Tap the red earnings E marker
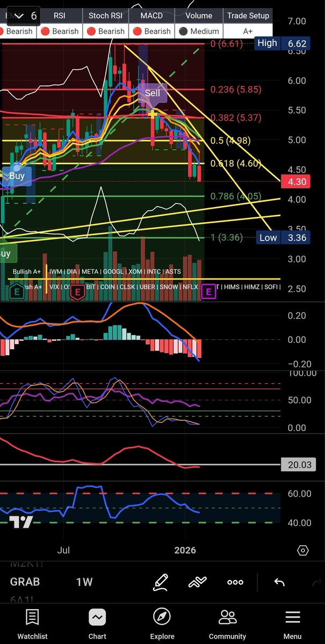Image resolution: width=325 pixels, height=644 pixels. click(x=78, y=292)
